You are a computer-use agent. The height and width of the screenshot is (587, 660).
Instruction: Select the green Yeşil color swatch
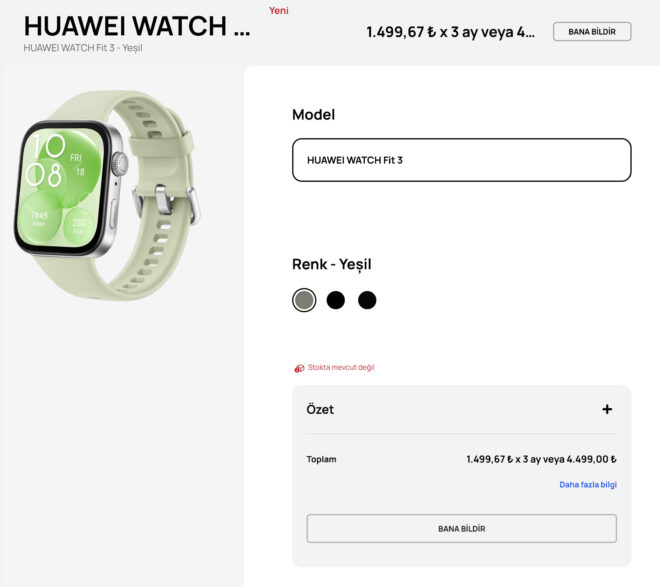point(304,300)
